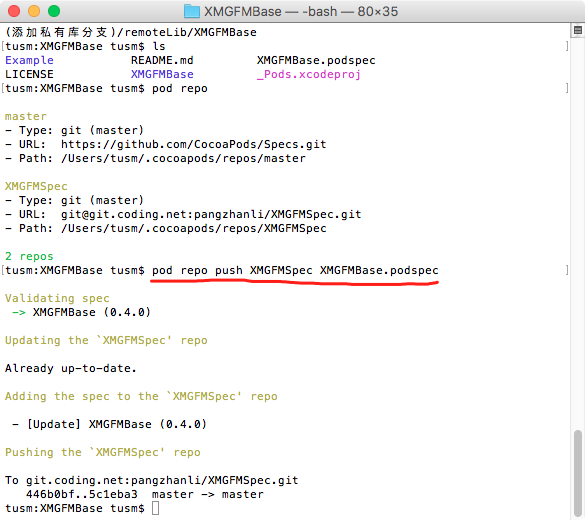This screenshot has height=520, width=585.
Task: Click the _Pods.xcodeproj entry in listing
Action: 309,75
